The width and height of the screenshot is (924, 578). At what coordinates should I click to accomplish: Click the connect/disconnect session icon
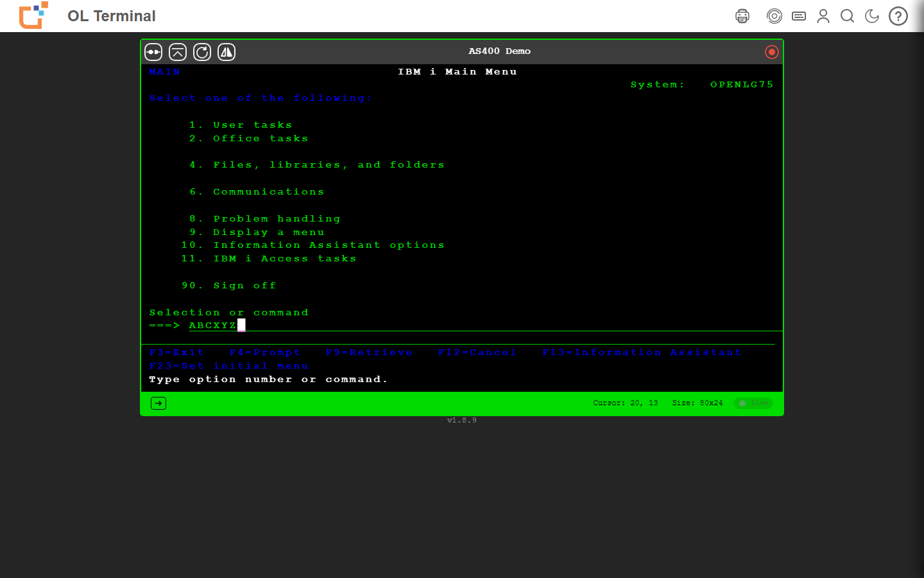coord(153,52)
